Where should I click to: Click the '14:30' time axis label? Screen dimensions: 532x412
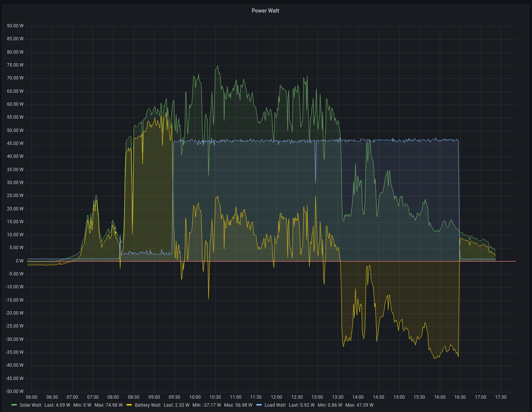click(x=379, y=397)
